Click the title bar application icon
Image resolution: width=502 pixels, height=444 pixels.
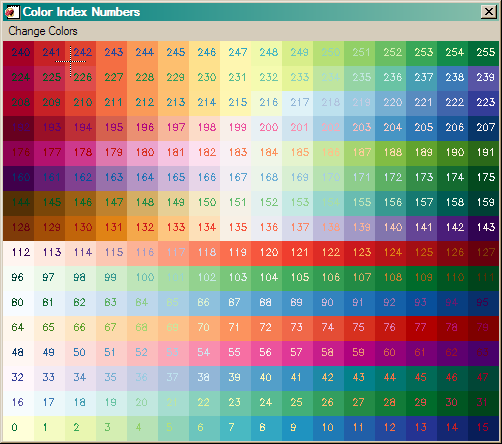pyautogui.click(x=11, y=12)
